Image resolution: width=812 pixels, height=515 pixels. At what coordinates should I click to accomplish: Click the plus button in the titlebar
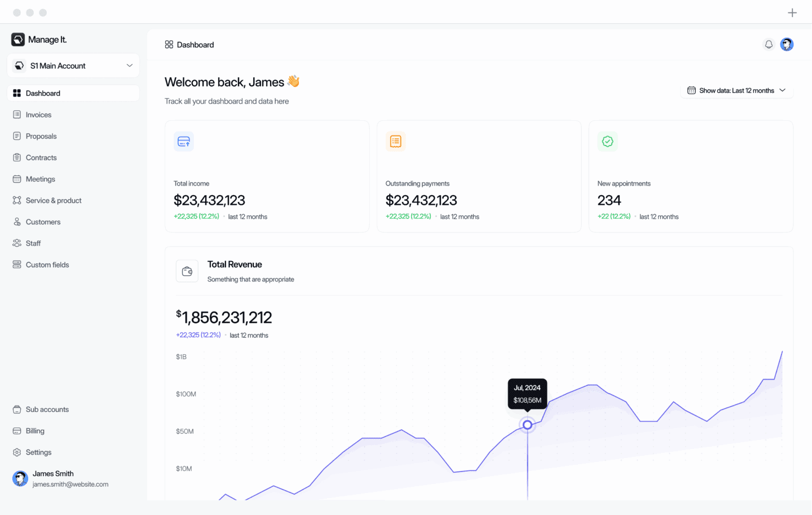pyautogui.click(x=792, y=12)
